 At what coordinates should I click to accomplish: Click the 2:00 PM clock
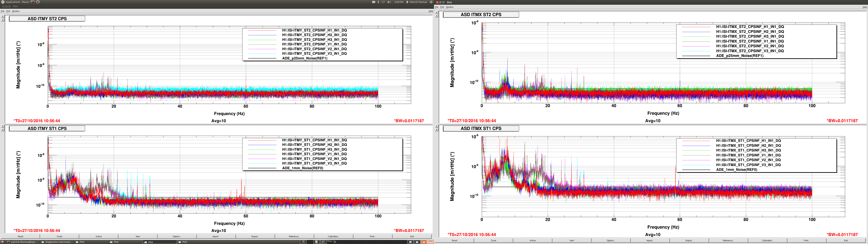399,2
